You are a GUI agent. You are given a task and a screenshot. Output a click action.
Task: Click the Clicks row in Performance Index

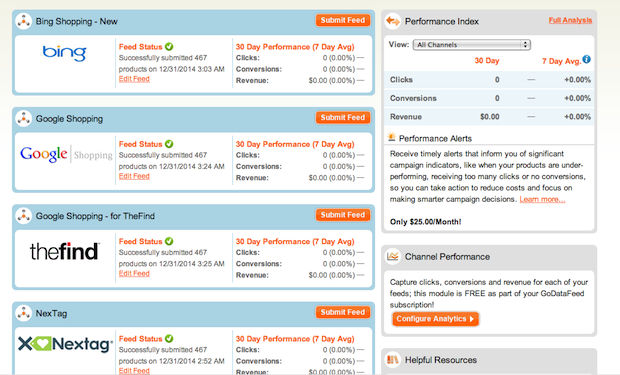pos(489,80)
